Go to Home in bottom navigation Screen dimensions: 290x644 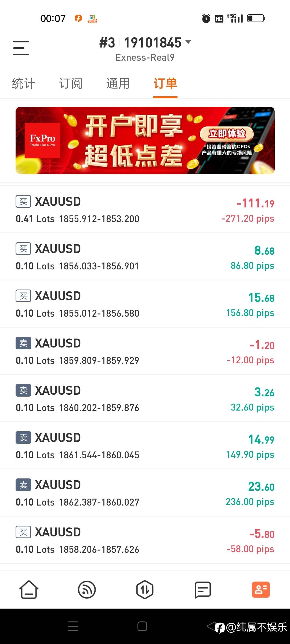29,590
